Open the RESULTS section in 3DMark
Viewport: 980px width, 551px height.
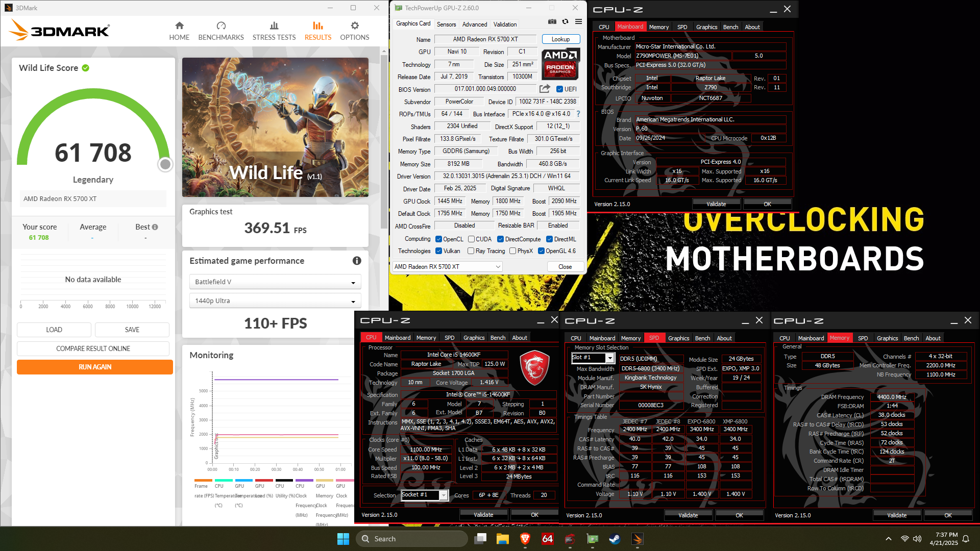(318, 31)
